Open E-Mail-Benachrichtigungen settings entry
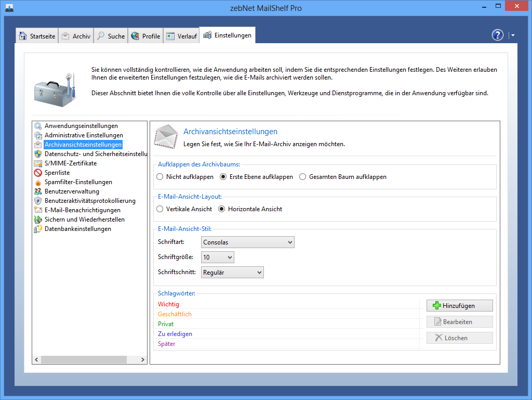The width and height of the screenshot is (532, 400). (83, 210)
